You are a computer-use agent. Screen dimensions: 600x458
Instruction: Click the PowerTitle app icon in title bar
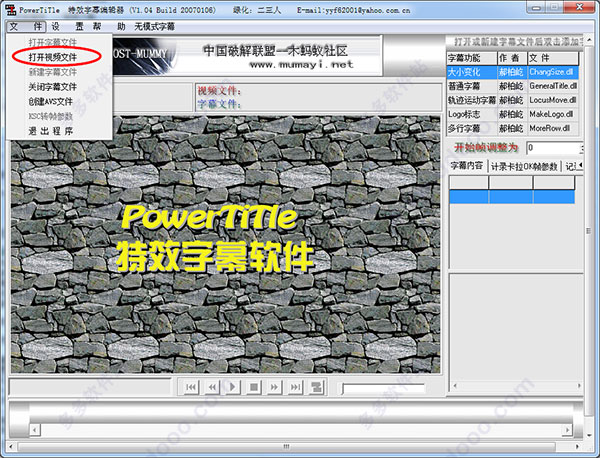[x=11, y=10]
